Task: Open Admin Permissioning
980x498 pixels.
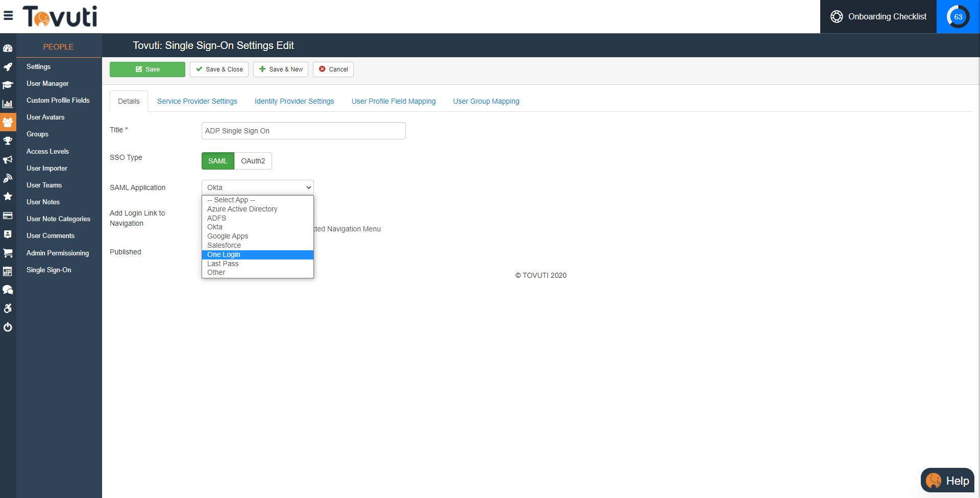Action: 58,253
